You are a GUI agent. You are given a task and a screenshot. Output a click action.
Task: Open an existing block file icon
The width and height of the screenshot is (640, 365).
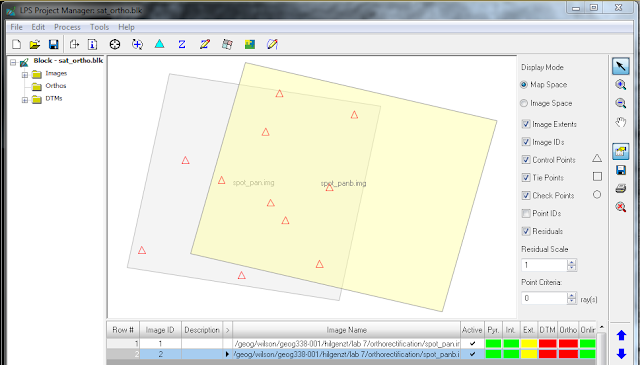(35, 44)
